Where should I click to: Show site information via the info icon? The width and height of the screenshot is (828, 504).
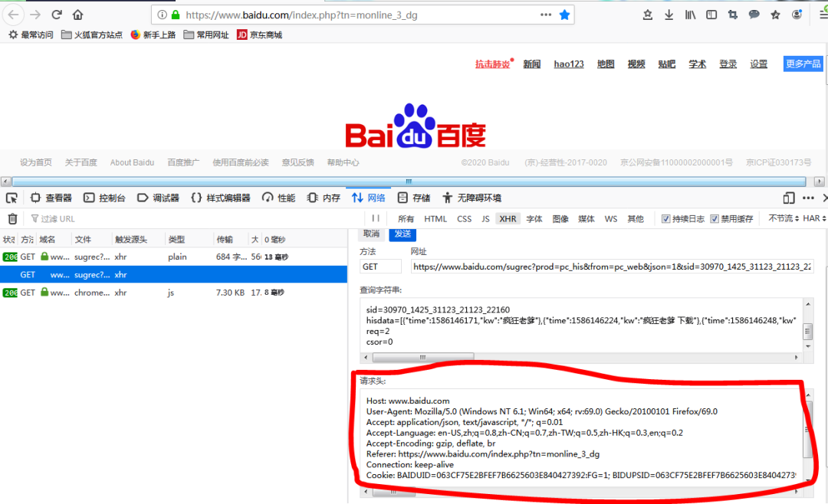(163, 15)
